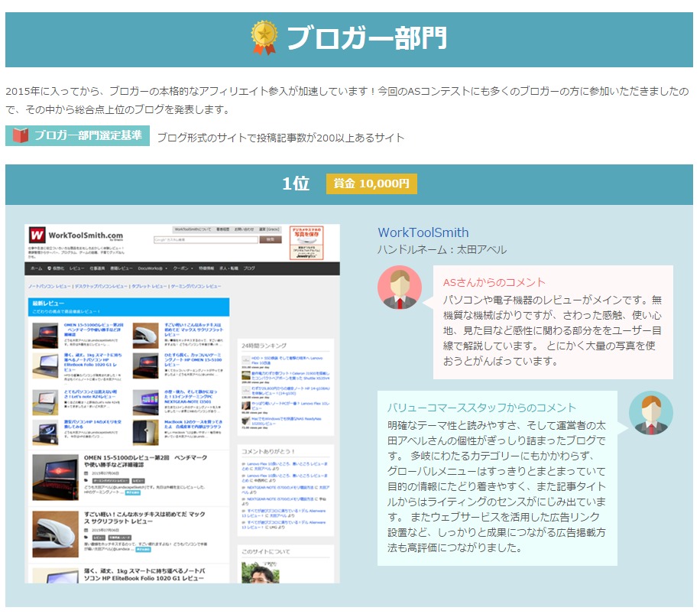Click the ASさんからのコメント heading
The image size is (700, 614).
pyautogui.click(x=494, y=282)
